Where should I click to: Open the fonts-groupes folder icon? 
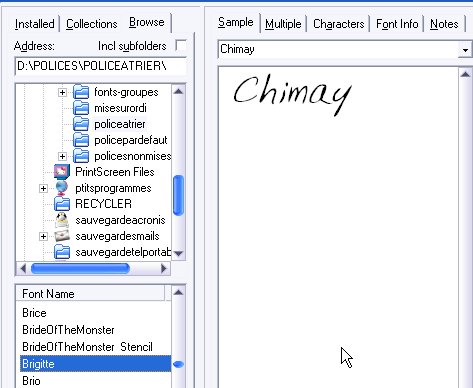[x=81, y=92]
